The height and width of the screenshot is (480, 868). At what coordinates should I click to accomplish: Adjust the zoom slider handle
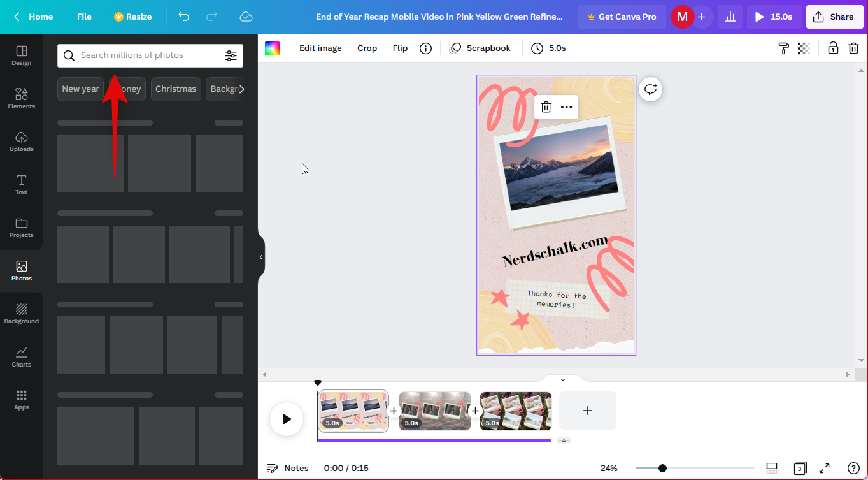(662, 468)
